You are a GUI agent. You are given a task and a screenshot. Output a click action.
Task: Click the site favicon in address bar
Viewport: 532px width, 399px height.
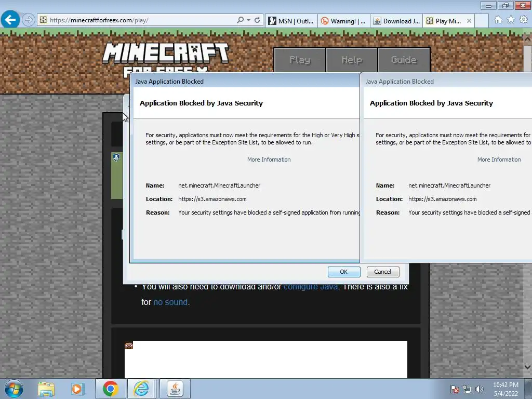click(x=43, y=20)
